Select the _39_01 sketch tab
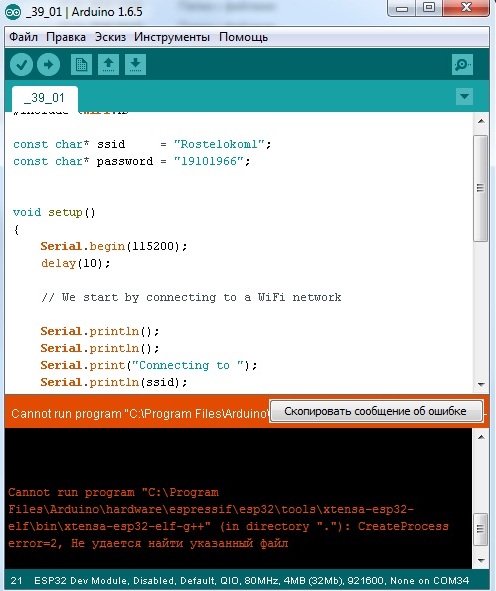 tap(44, 98)
